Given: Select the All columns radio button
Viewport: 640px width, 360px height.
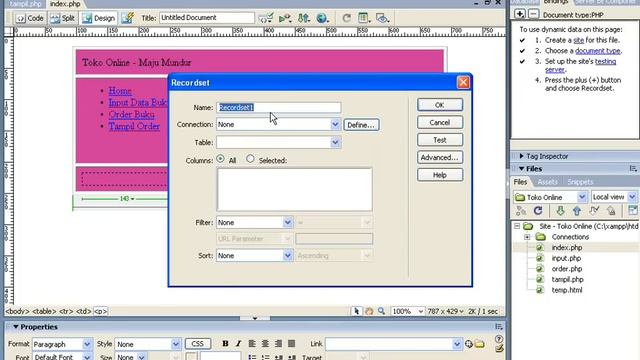Looking at the screenshot, I should 220,159.
